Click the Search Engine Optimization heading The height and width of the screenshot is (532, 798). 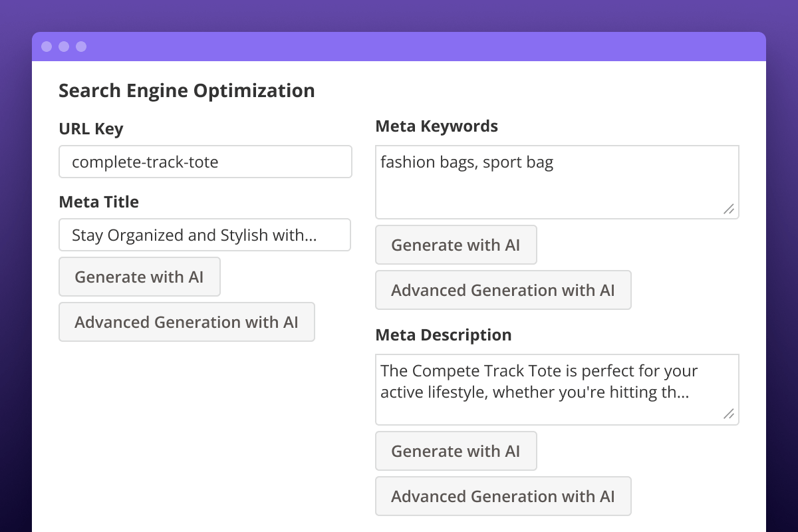[x=186, y=91]
